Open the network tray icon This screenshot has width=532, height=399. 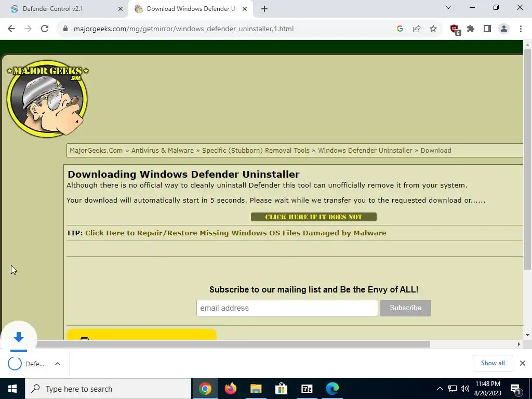pos(453,389)
